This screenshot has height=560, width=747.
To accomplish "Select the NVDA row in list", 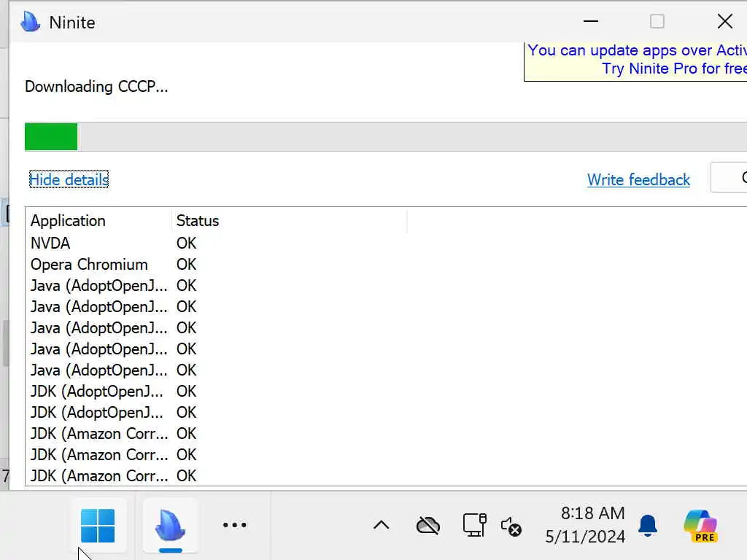I will click(x=50, y=243).
